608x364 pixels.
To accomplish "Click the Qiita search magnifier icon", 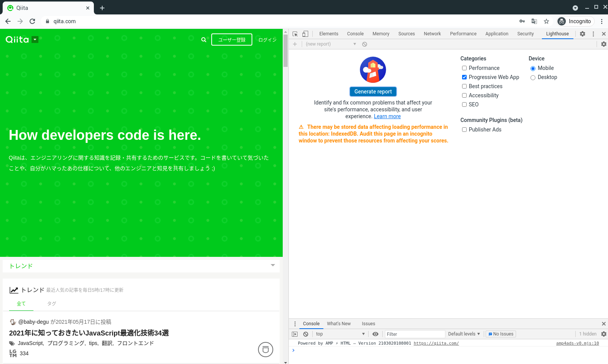I will [x=204, y=40].
